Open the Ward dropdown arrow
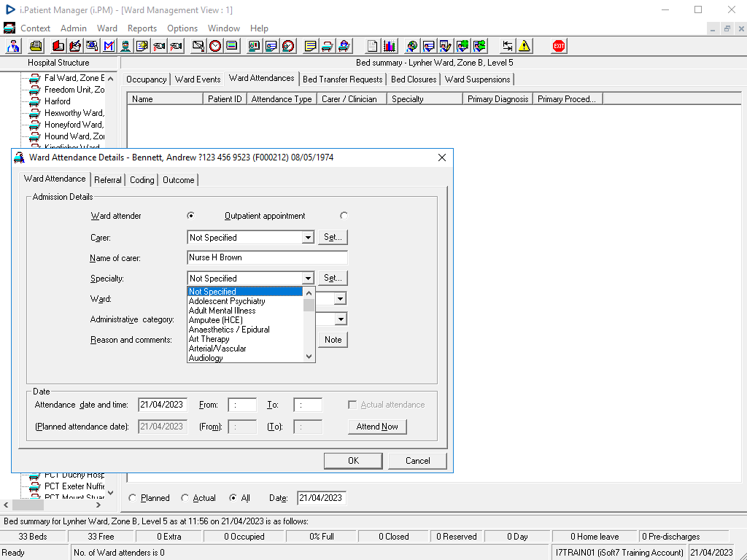The image size is (747, 560). pyautogui.click(x=340, y=298)
